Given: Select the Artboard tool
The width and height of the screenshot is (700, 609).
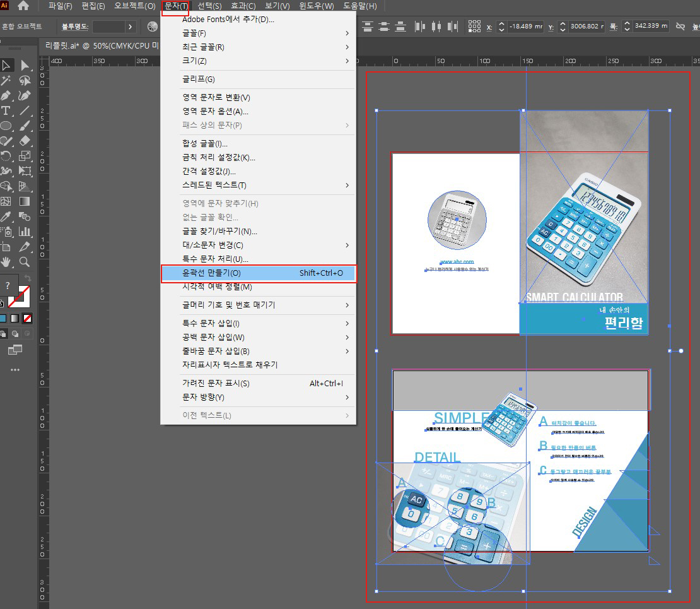Looking at the screenshot, I should [6, 247].
